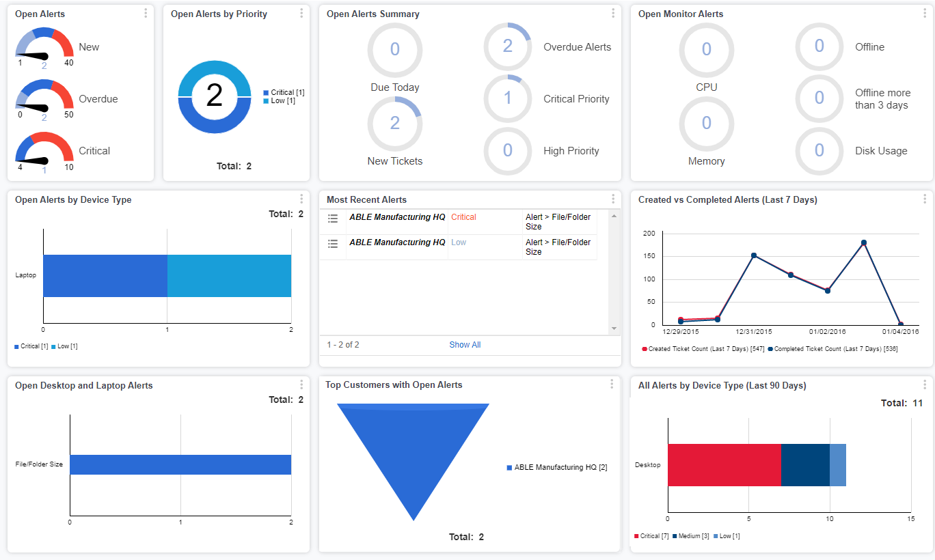Screen dimensions: 935x560
Task: Open the Critical ABLE Manufacturing HQ alert
Action: pyautogui.click(x=397, y=217)
